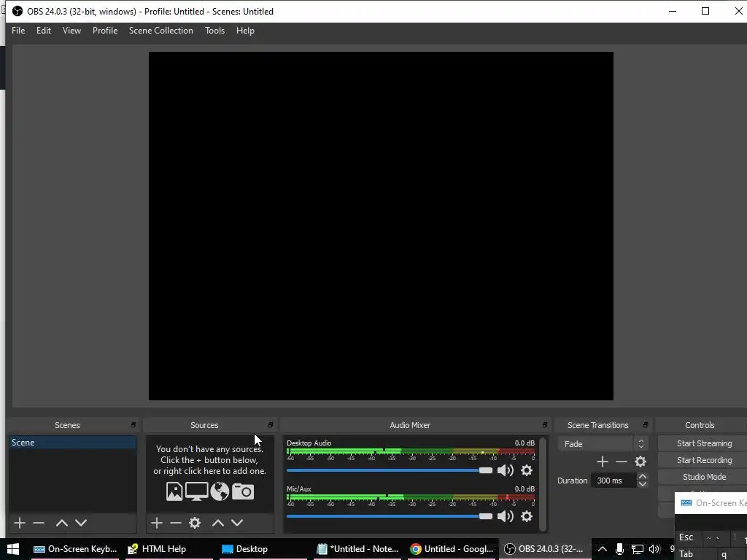Click Start Recording
747x560 pixels.
pos(703,460)
